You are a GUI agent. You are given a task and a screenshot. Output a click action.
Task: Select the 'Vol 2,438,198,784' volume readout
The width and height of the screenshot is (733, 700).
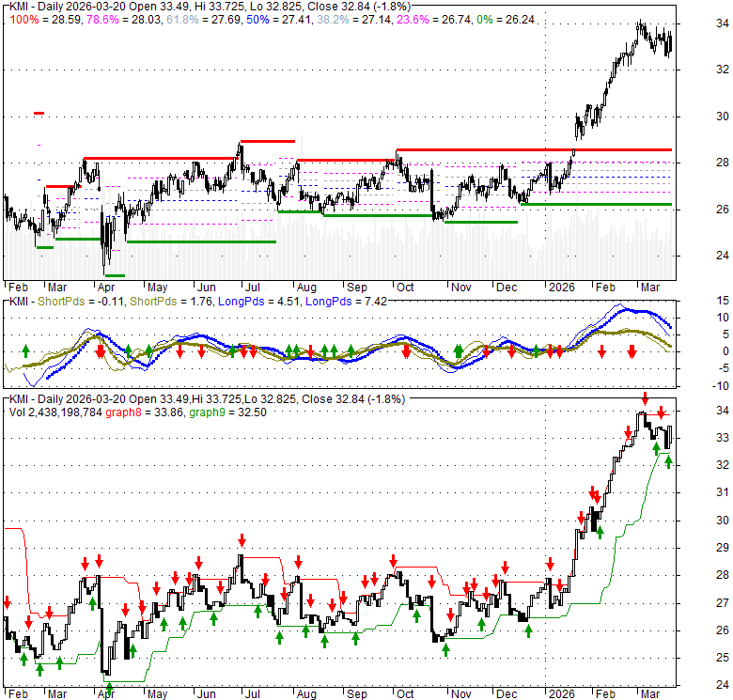click(x=55, y=412)
